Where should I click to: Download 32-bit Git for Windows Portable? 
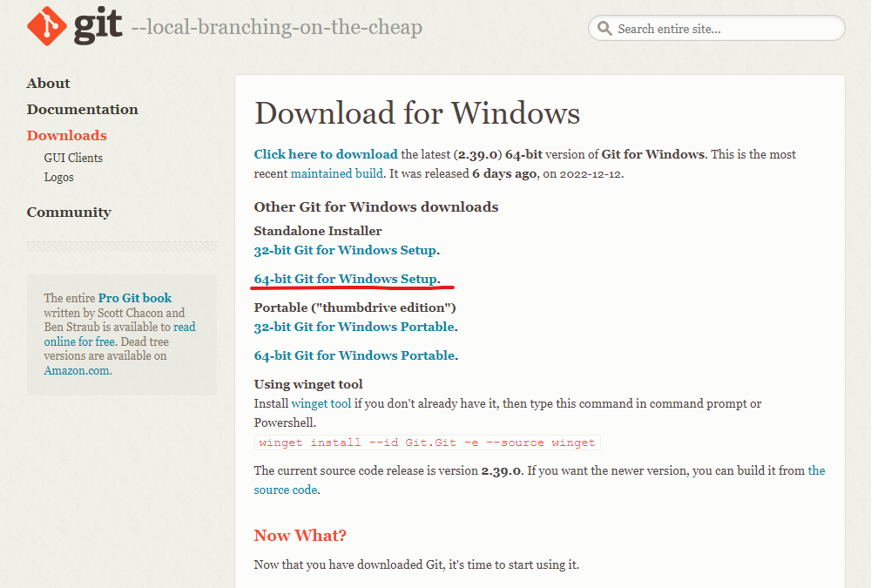pyautogui.click(x=354, y=327)
